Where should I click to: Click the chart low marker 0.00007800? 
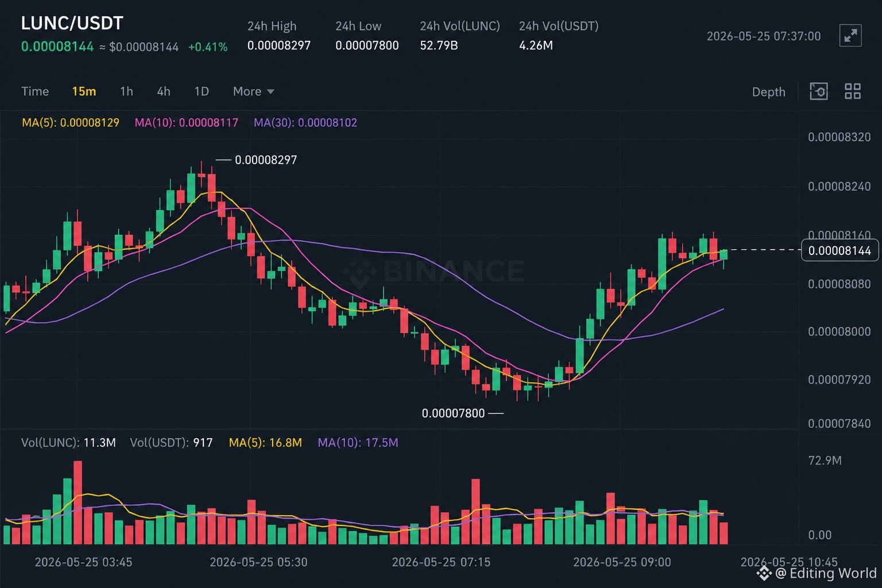coord(453,413)
